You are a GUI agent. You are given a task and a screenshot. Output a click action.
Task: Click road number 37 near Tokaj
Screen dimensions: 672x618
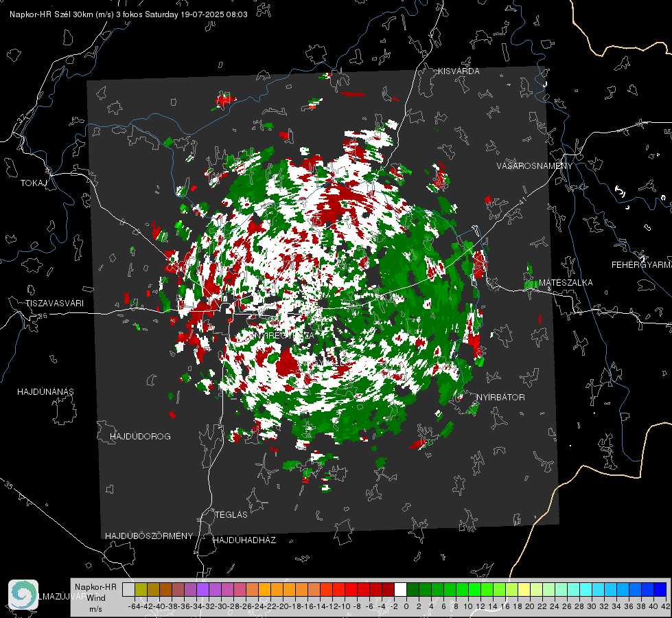tap(22, 118)
